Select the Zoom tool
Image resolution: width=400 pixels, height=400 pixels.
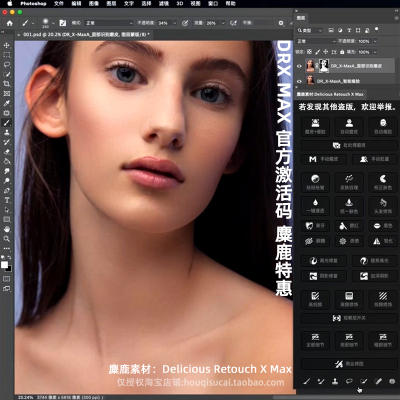click(x=6, y=239)
